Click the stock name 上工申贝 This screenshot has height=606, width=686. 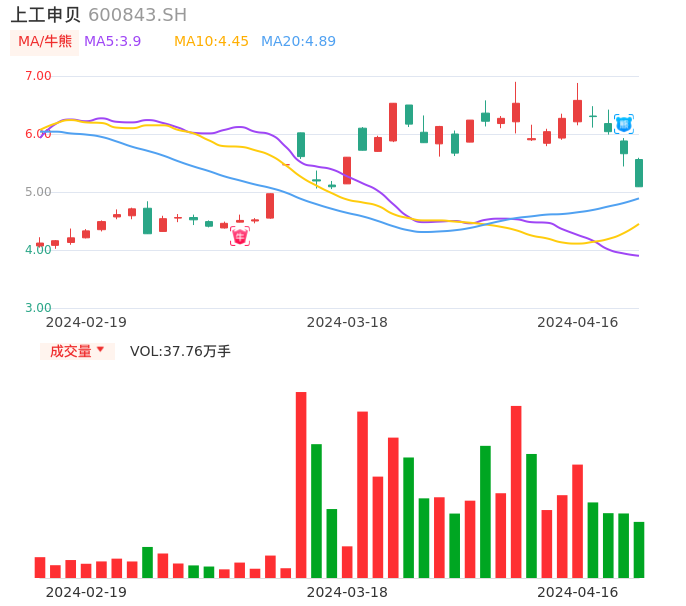click(x=45, y=15)
